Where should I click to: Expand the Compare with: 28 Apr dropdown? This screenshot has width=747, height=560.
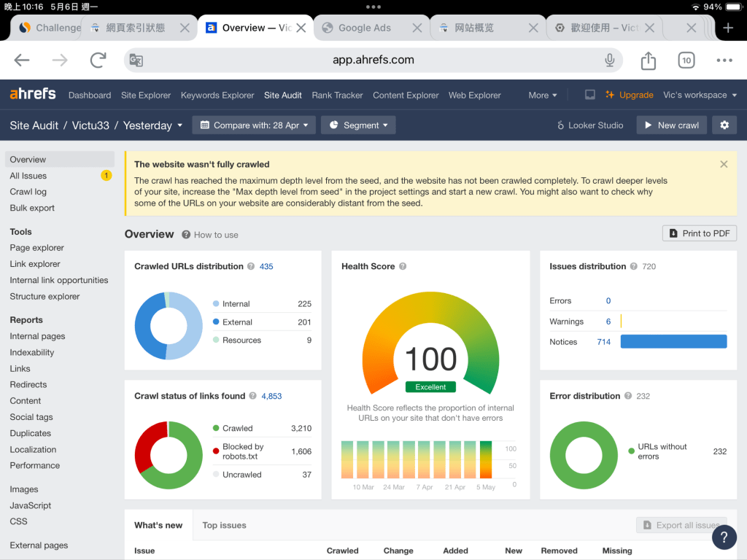click(x=254, y=125)
